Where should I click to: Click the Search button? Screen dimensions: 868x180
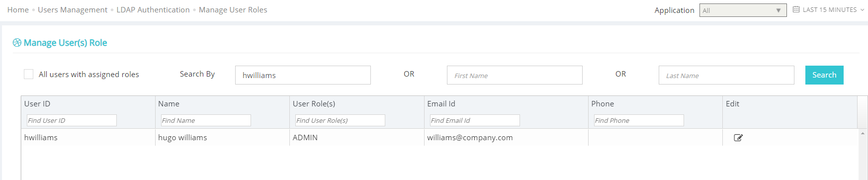(824, 75)
